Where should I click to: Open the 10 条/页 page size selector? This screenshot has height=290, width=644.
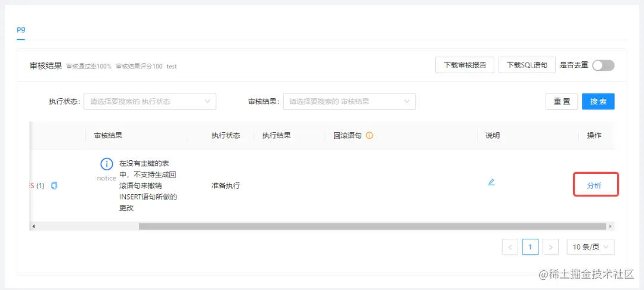tap(590, 247)
